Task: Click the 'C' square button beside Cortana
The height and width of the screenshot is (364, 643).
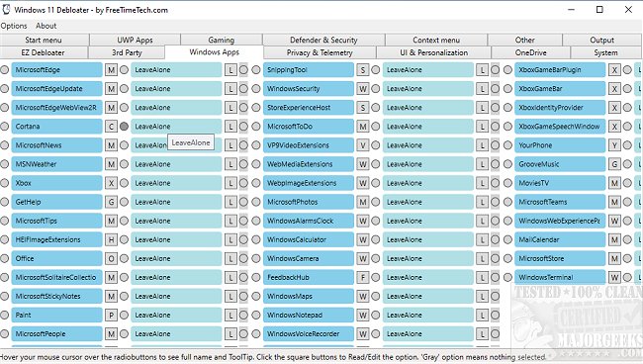Action: (x=111, y=127)
